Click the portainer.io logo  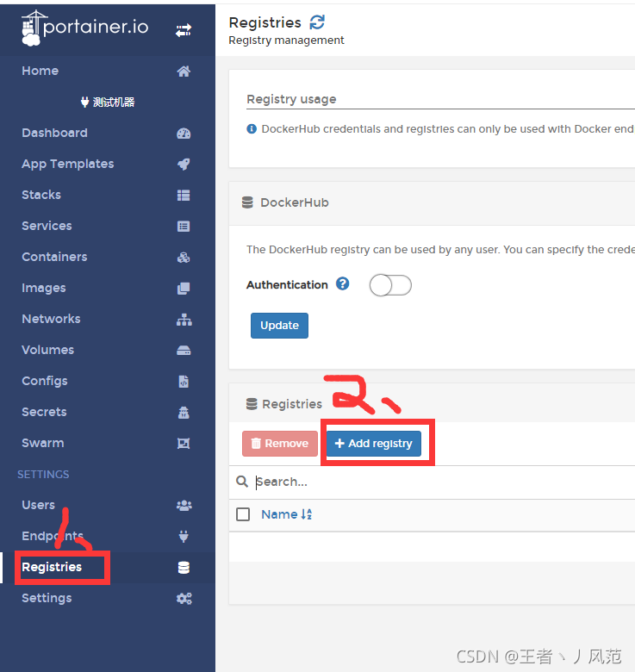coord(84,28)
